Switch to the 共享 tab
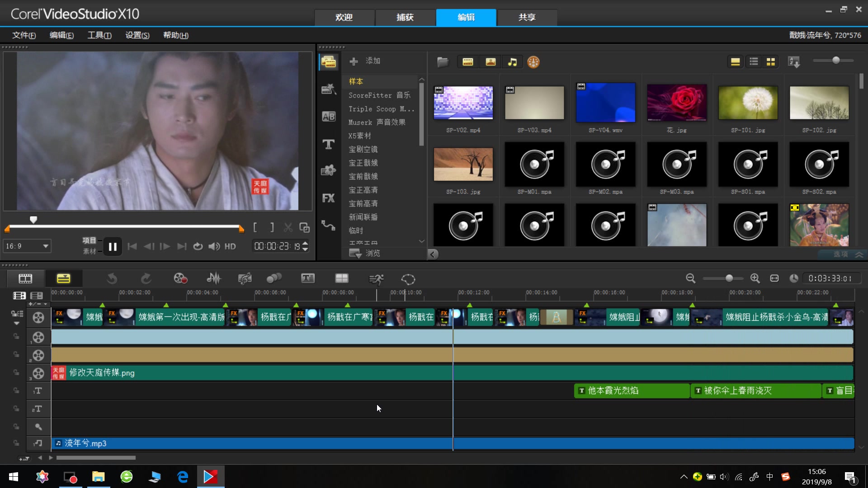This screenshot has width=868, height=488. [527, 17]
